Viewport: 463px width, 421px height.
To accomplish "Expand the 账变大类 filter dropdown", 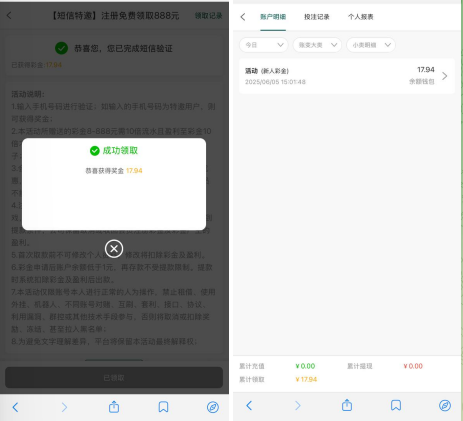I will pos(317,45).
